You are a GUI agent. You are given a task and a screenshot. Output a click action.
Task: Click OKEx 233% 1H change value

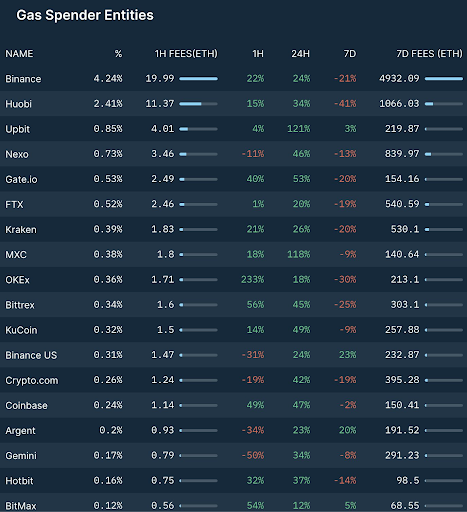(252, 279)
